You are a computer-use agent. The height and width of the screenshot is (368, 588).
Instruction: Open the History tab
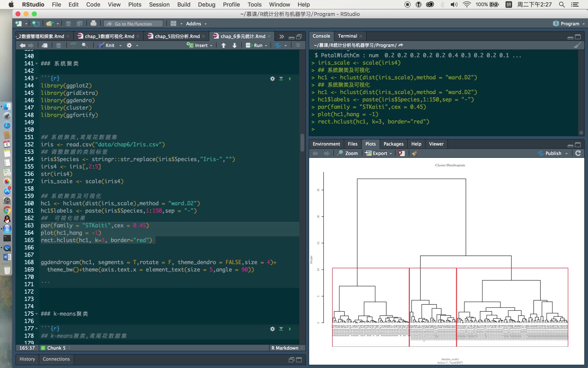pyautogui.click(x=27, y=359)
